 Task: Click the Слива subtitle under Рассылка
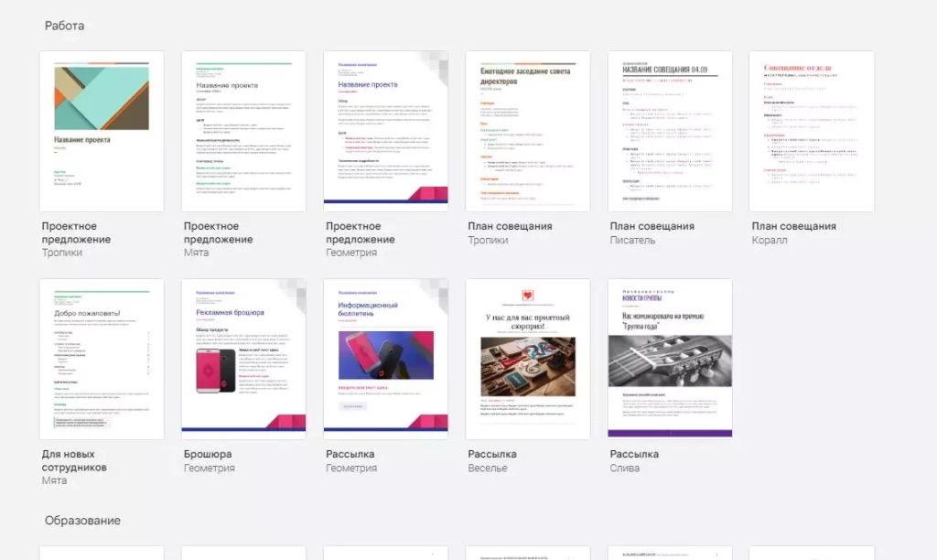[x=626, y=468]
